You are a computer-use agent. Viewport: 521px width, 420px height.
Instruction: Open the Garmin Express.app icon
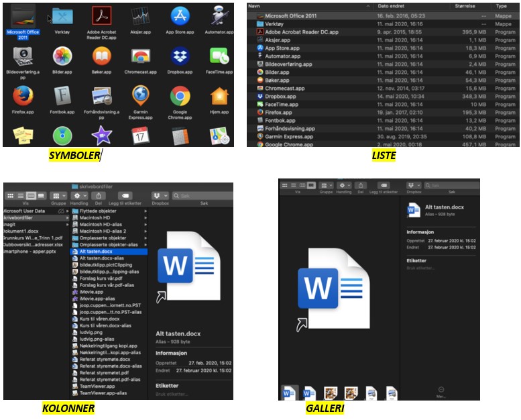(140, 96)
